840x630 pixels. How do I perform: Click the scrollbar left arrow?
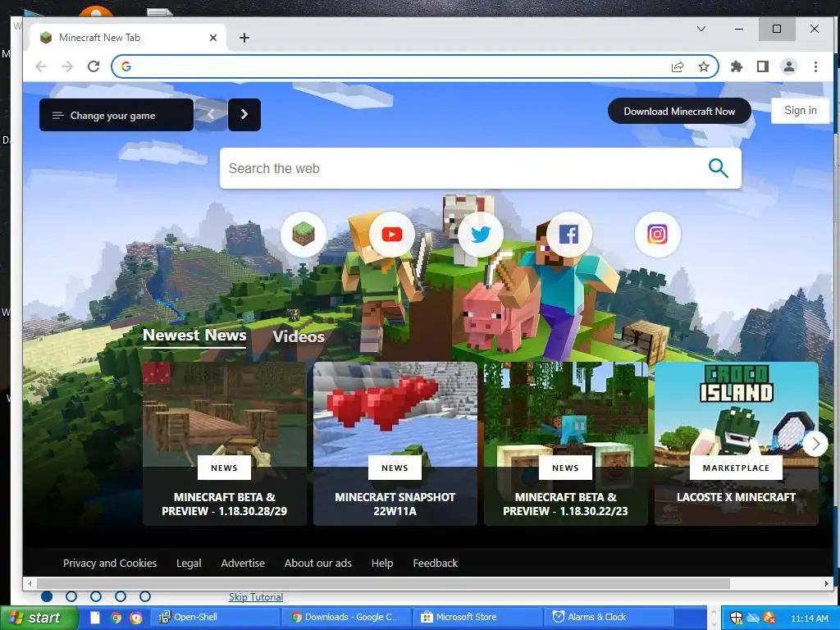click(x=30, y=583)
